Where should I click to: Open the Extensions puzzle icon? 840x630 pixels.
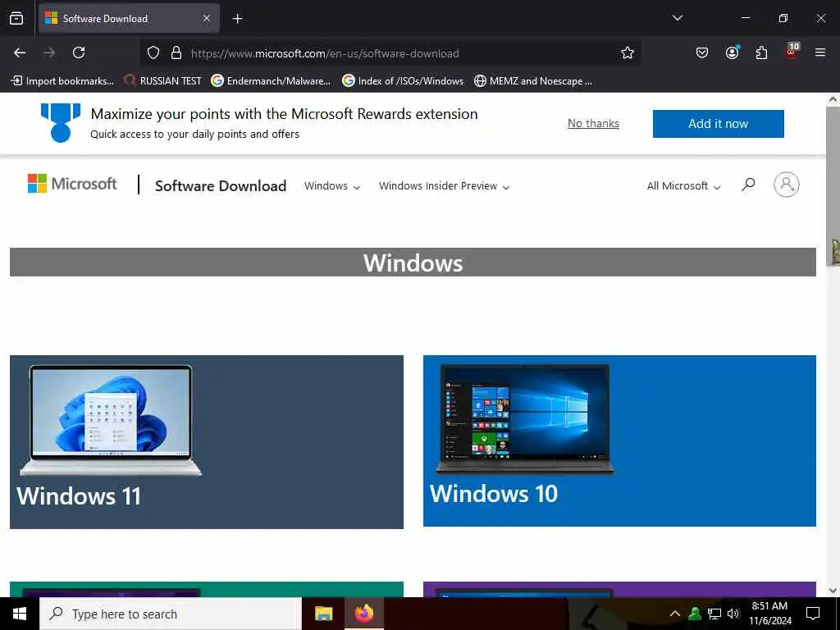tap(761, 52)
